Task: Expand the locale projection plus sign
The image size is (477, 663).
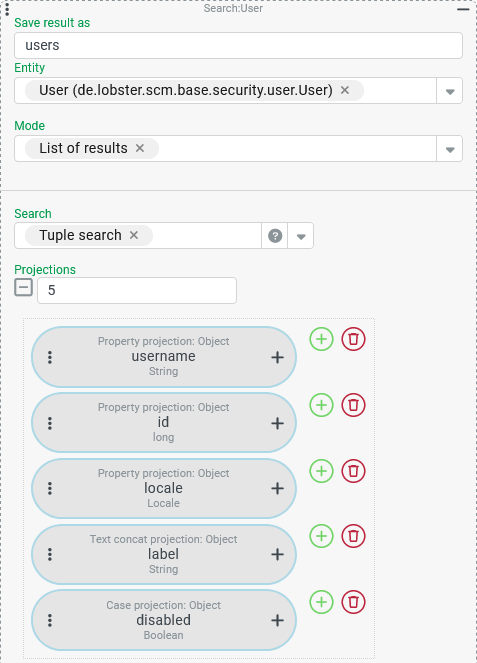Action: tap(277, 488)
